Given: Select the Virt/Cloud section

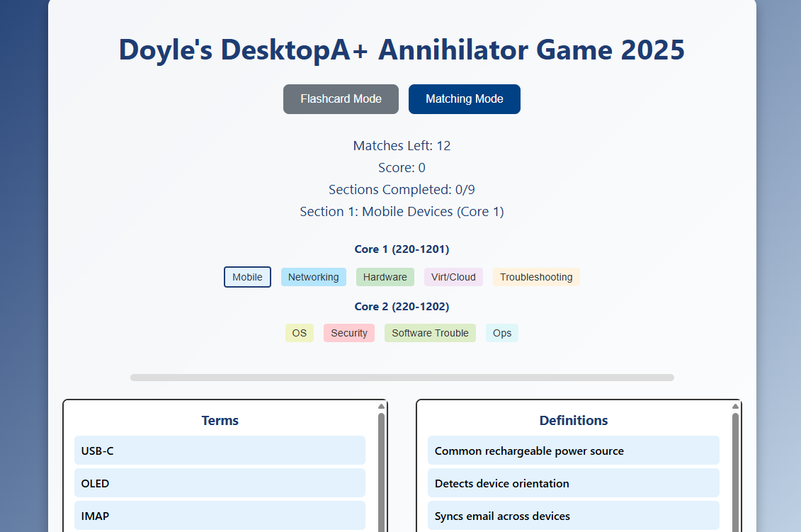Looking at the screenshot, I should point(454,277).
